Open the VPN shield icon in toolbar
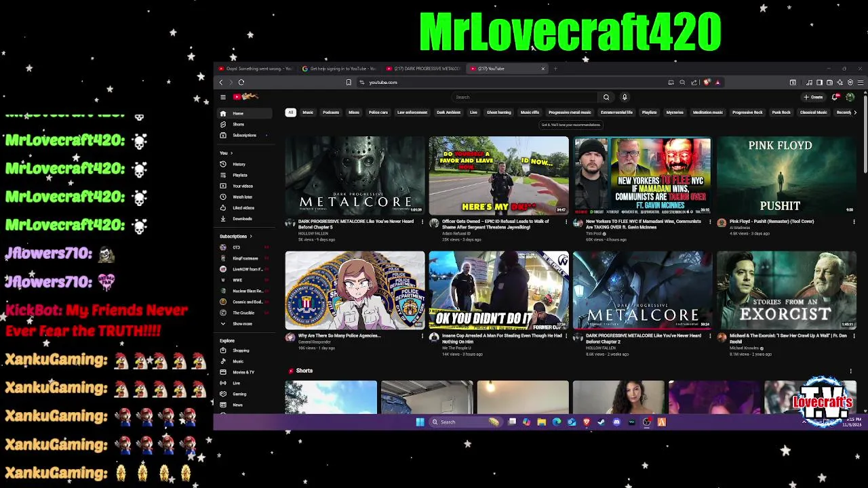 tap(850, 82)
